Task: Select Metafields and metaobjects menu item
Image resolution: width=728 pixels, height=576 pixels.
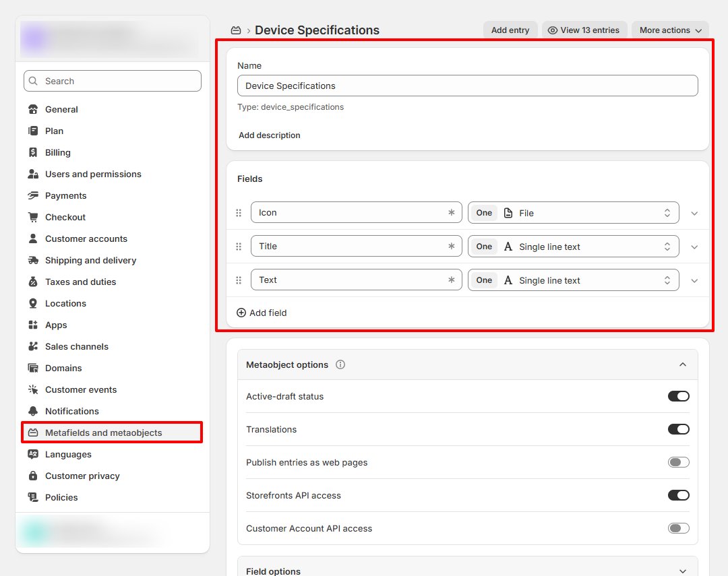Action: [111, 433]
